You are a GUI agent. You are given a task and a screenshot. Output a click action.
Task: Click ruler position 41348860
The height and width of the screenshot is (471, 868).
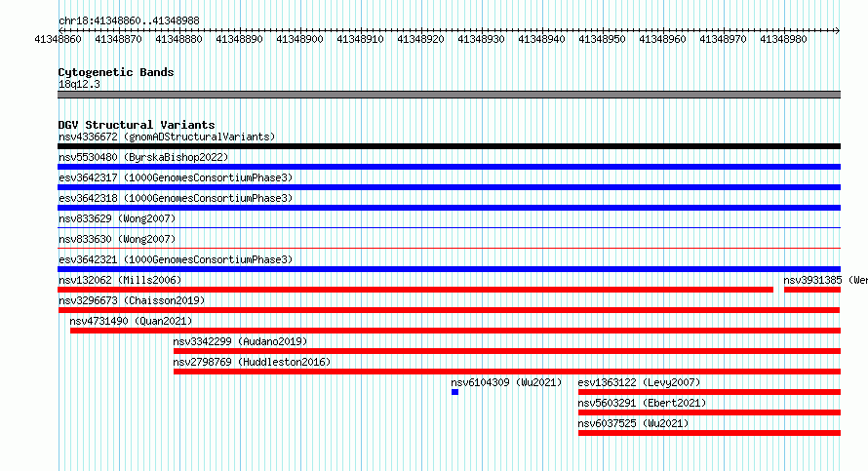(59, 39)
